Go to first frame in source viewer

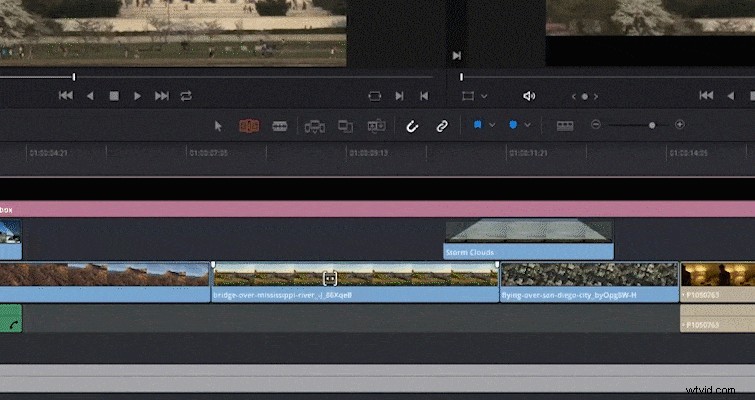tap(66, 96)
